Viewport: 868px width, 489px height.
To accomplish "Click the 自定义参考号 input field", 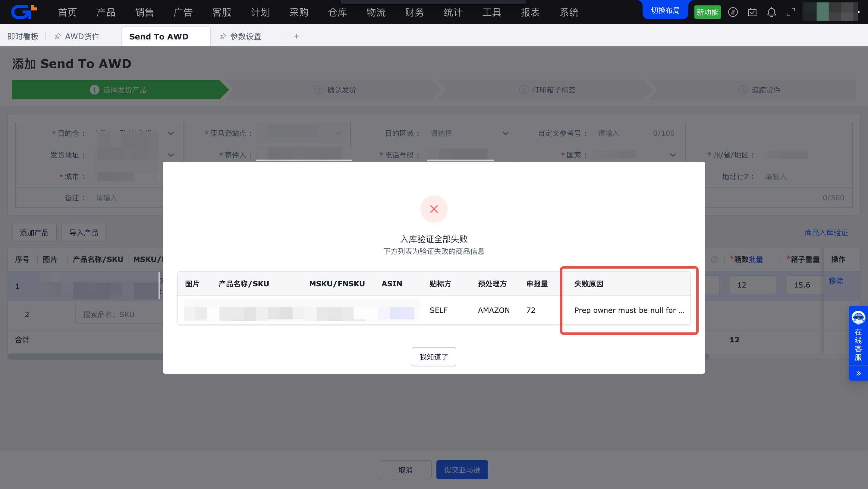I will click(x=636, y=133).
